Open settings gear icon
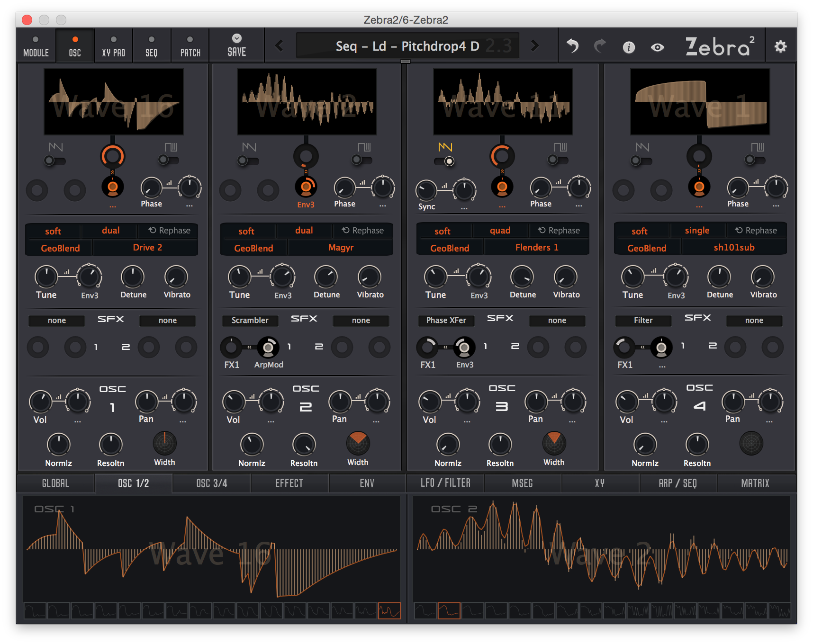Screen dimensions: 813x644 [x=780, y=46]
